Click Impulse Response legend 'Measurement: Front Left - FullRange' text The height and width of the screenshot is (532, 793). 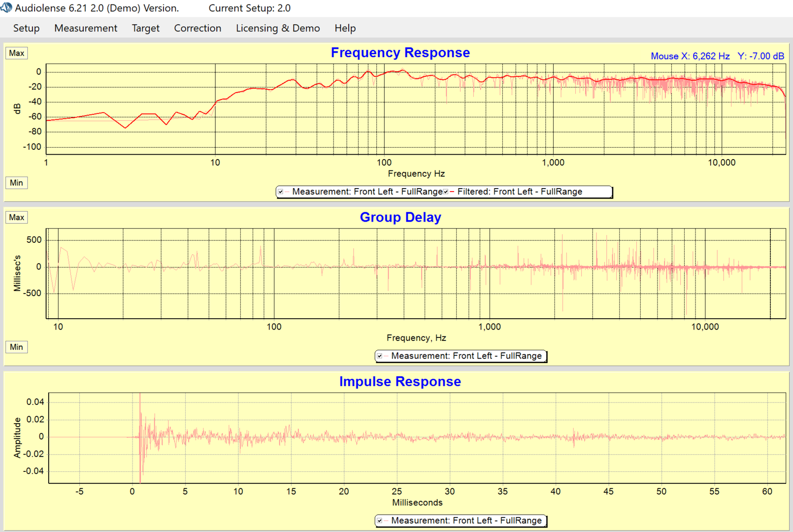[466, 520]
